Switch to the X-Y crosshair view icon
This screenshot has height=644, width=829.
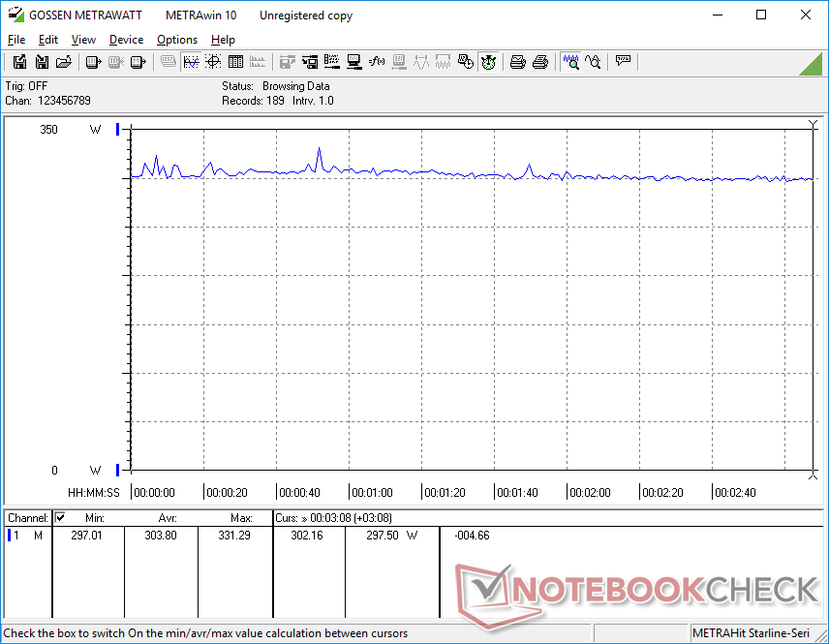[212, 62]
